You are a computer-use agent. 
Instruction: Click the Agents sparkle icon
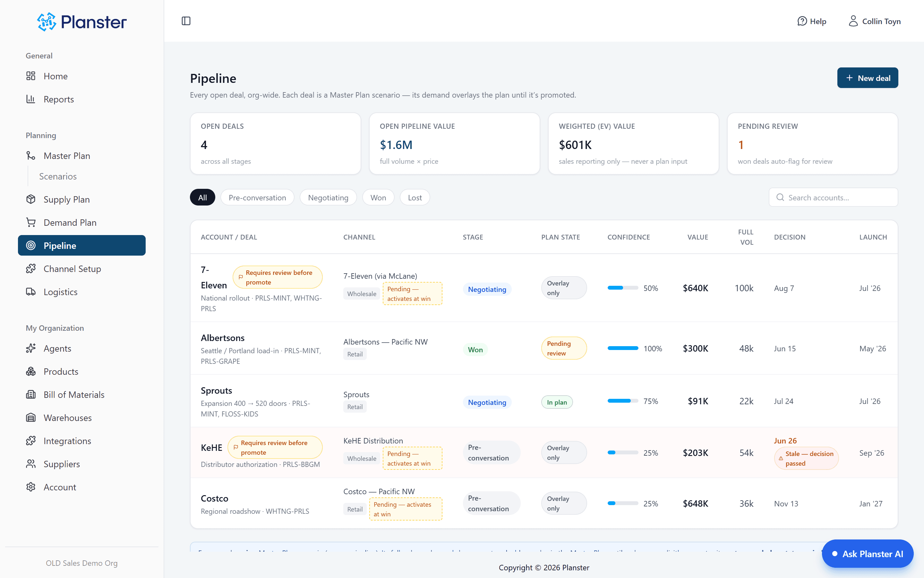pos(31,348)
